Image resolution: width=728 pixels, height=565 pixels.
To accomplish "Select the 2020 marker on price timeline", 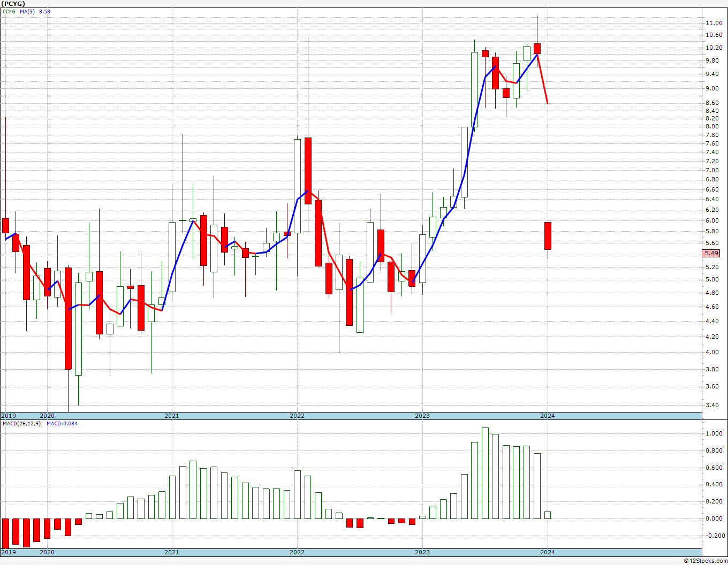I will (47, 416).
